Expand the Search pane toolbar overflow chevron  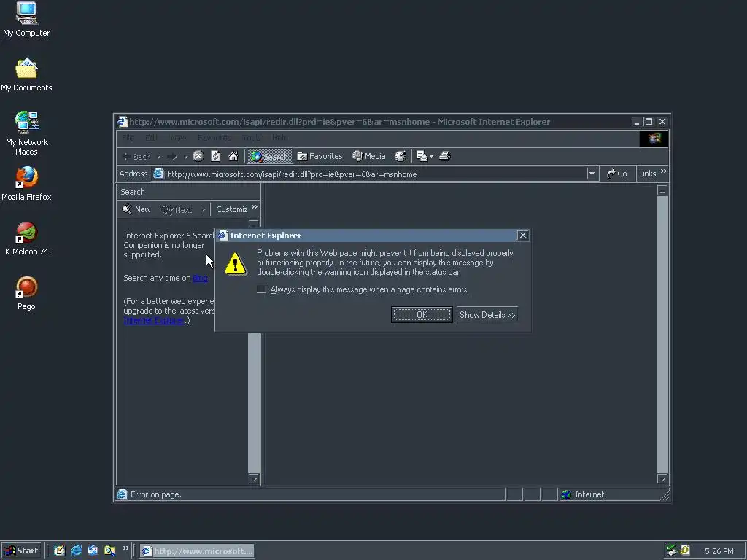click(255, 207)
